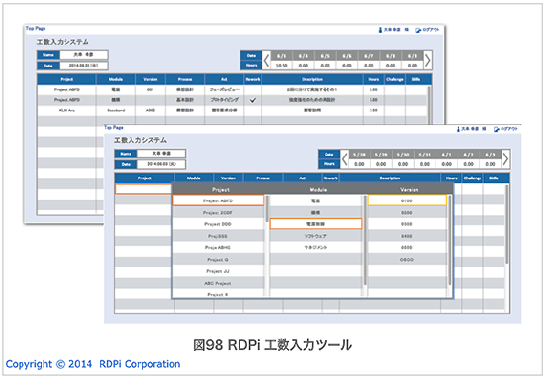Screen dimensions: 545x377
Task: Click the Challenge column header in the back window
Action: (394, 79)
